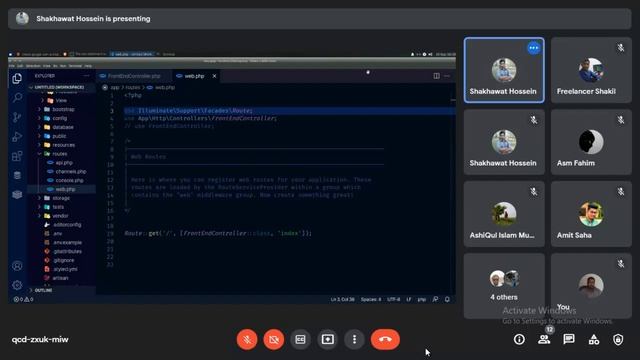
Task: Select the muted Shakhawat Hossein tile
Action: (504, 142)
